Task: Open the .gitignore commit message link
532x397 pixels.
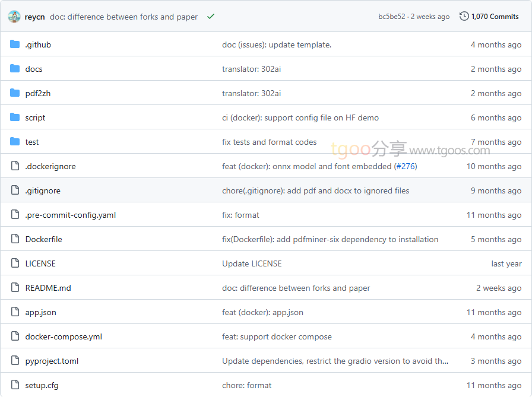Action: pos(315,190)
